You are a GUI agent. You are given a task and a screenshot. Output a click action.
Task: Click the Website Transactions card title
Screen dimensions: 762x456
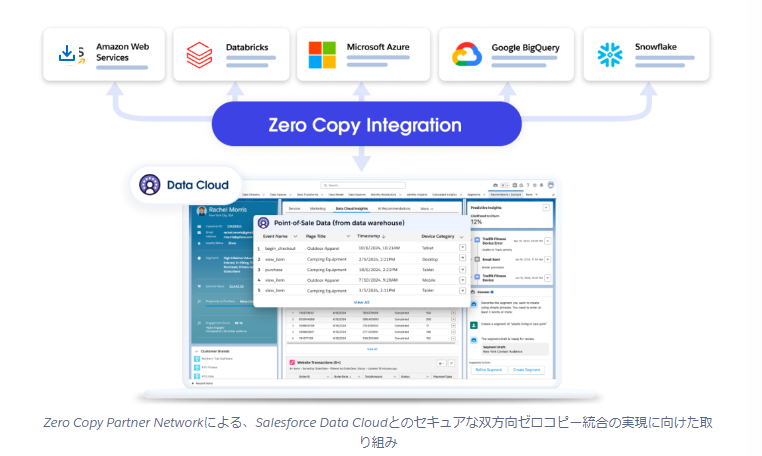coord(319,363)
